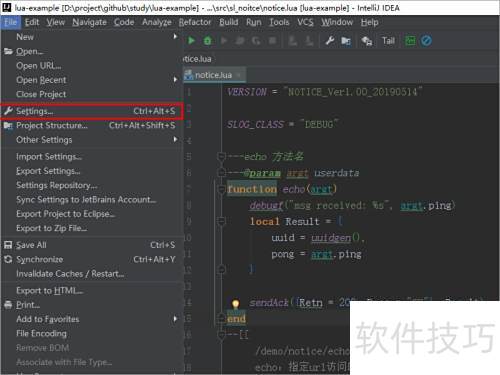This screenshot has width=500, height=375.
Task: Open Settings Repository...
Action: 91,185
